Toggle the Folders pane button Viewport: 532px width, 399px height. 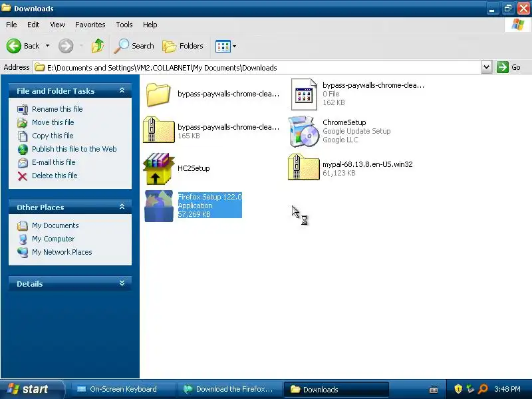tap(182, 46)
